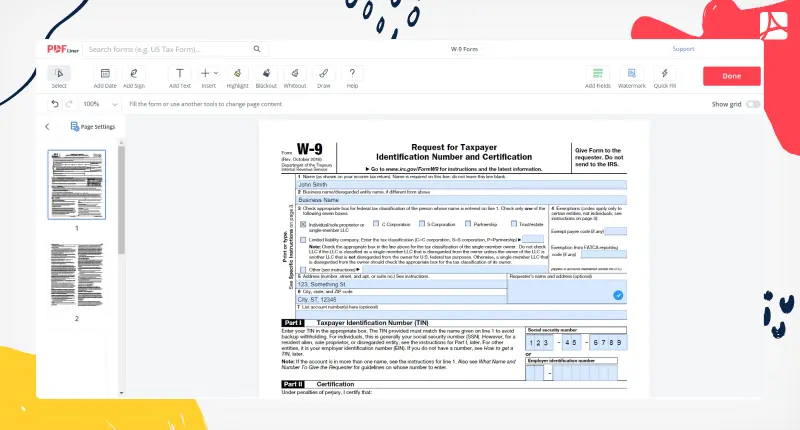Image resolution: width=800 pixels, height=430 pixels.
Task: Click the Insert plus icon
Action: pos(205,73)
